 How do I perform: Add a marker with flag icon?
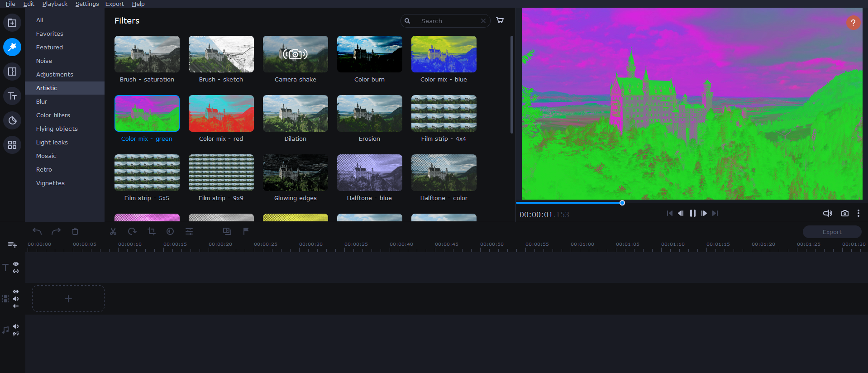click(x=246, y=231)
